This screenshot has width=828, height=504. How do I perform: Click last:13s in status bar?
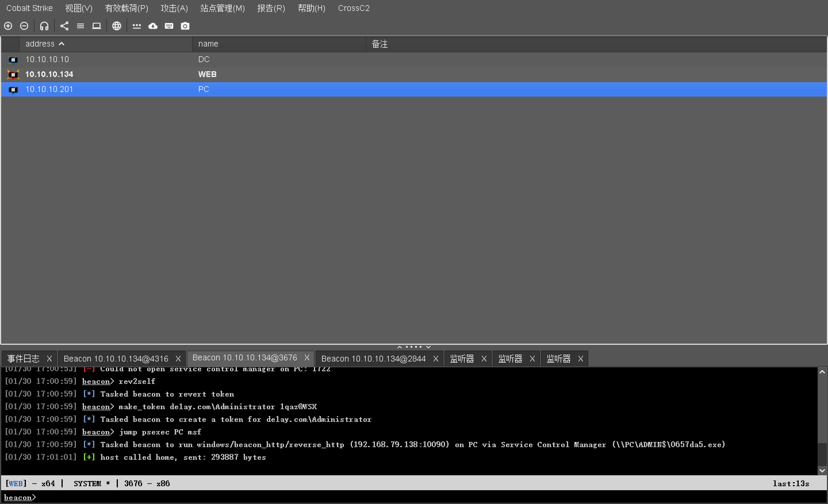coord(790,483)
